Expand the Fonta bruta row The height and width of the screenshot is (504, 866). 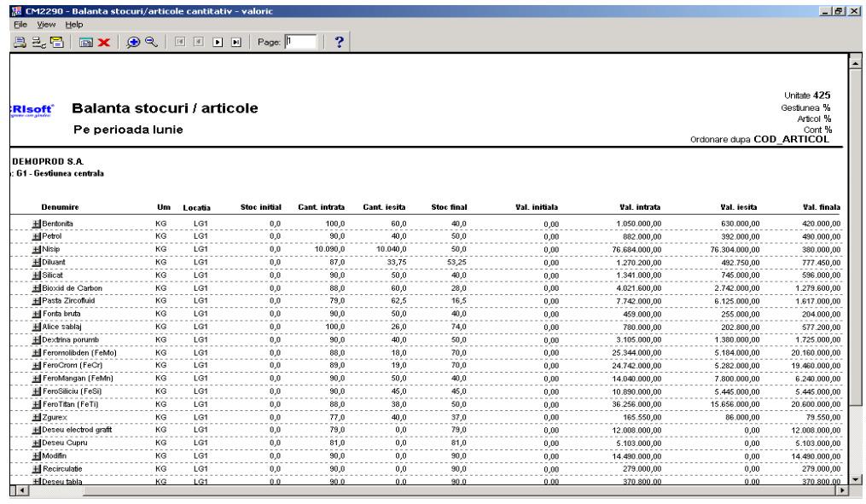(x=37, y=314)
